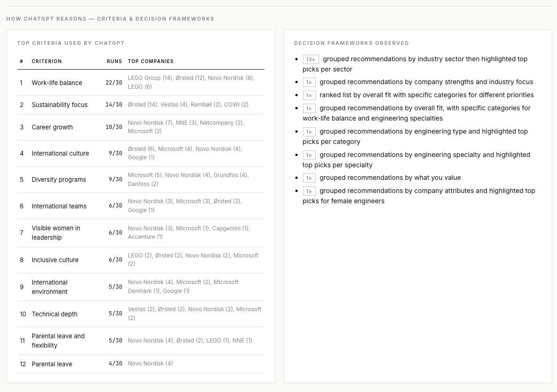Click companies text 'Novo Nordisk (7), NNE (3)'
The height and width of the screenshot is (392, 557).
point(186,127)
